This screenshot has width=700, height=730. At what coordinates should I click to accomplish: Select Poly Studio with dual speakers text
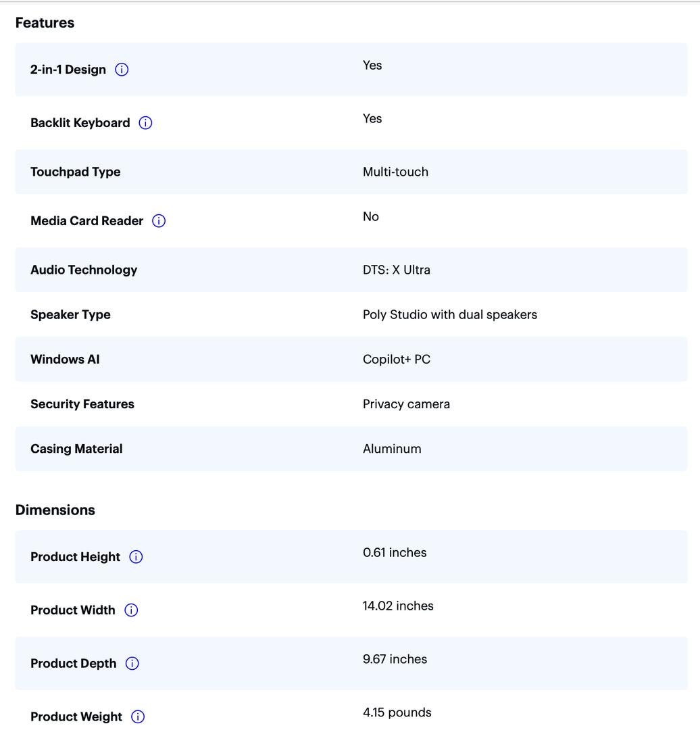(450, 315)
